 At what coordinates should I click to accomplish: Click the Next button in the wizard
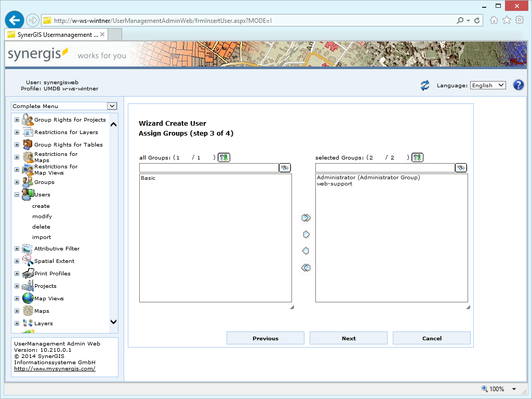(x=348, y=338)
